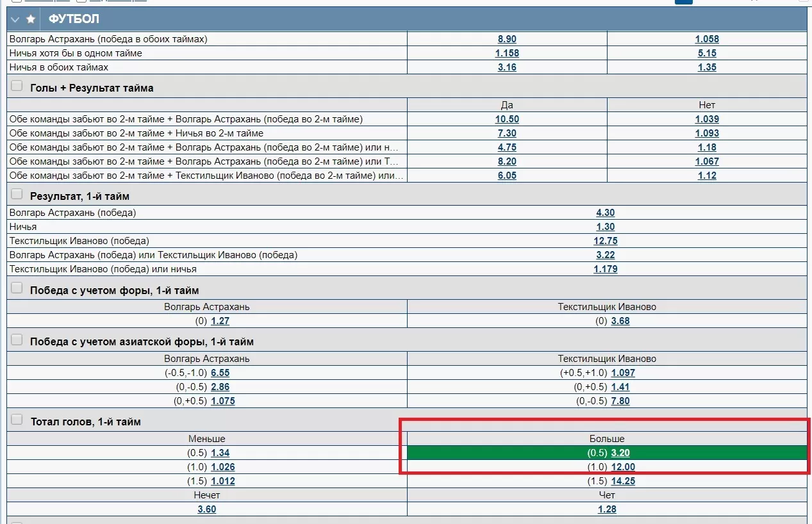Image resolution: width=812 pixels, height=524 pixels.
Task: Select the Чет odds 1.28
Action: point(606,509)
